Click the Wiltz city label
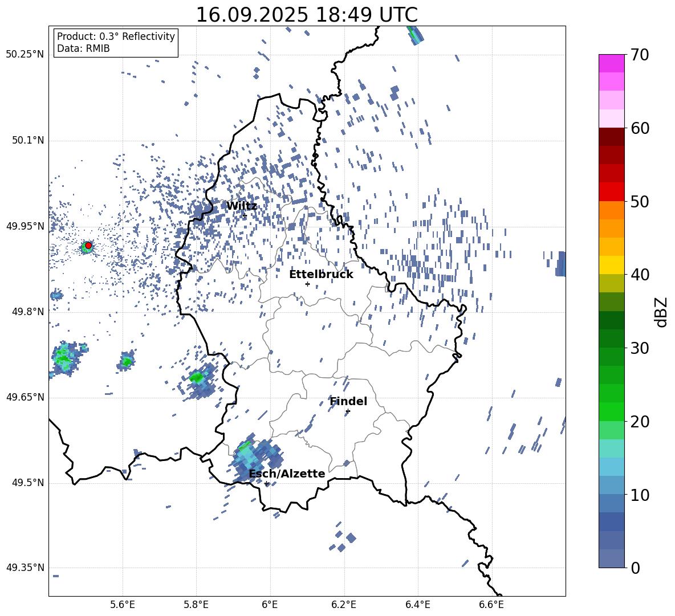675x616 pixels. [x=242, y=206]
